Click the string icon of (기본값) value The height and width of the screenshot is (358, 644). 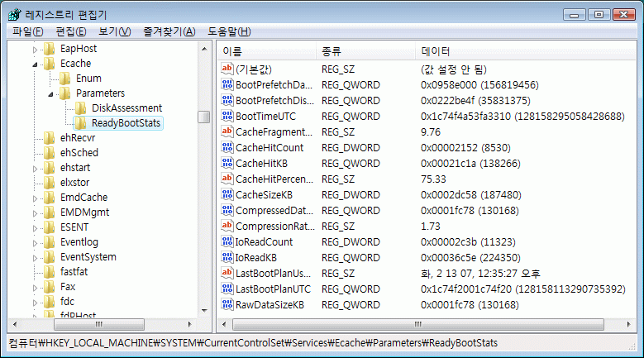[227, 69]
